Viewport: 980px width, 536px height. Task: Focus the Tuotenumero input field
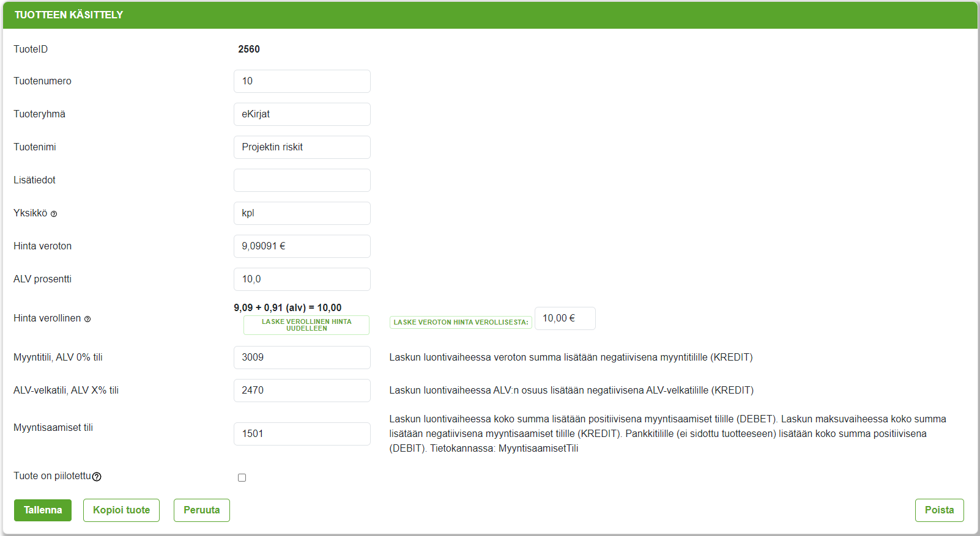point(302,81)
